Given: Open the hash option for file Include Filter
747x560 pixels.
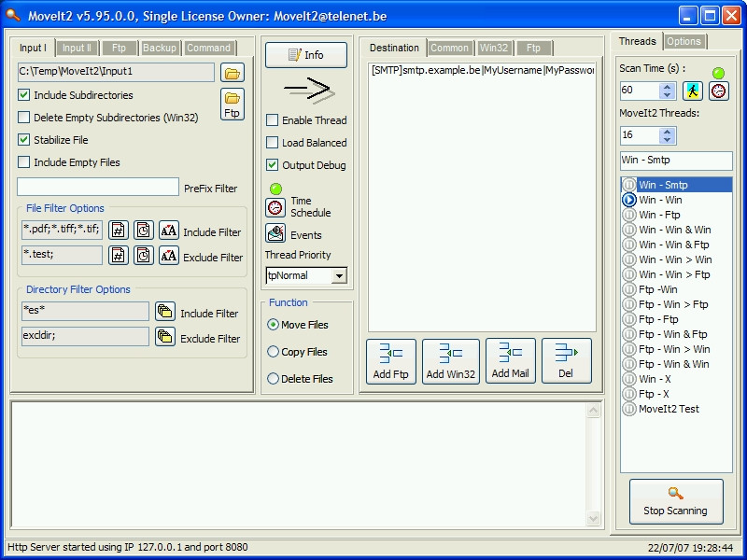Looking at the screenshot, I should coord(119,230).
